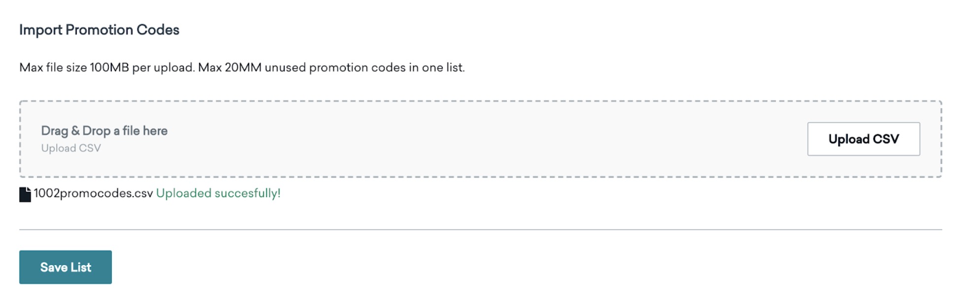Click the gray "Upload CSV" hint text
Screen dimensions: 980x304
(71, 148)
